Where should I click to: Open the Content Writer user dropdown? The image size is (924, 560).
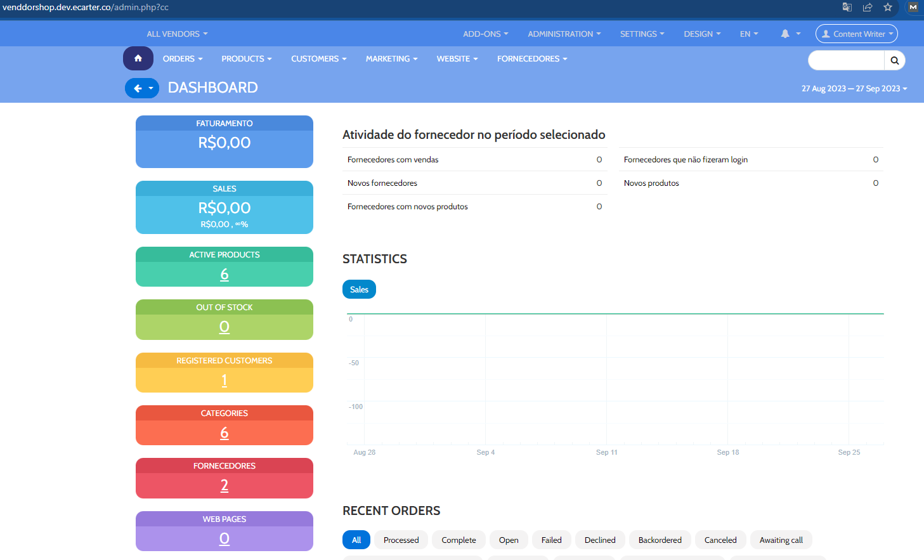pos(856,34)
